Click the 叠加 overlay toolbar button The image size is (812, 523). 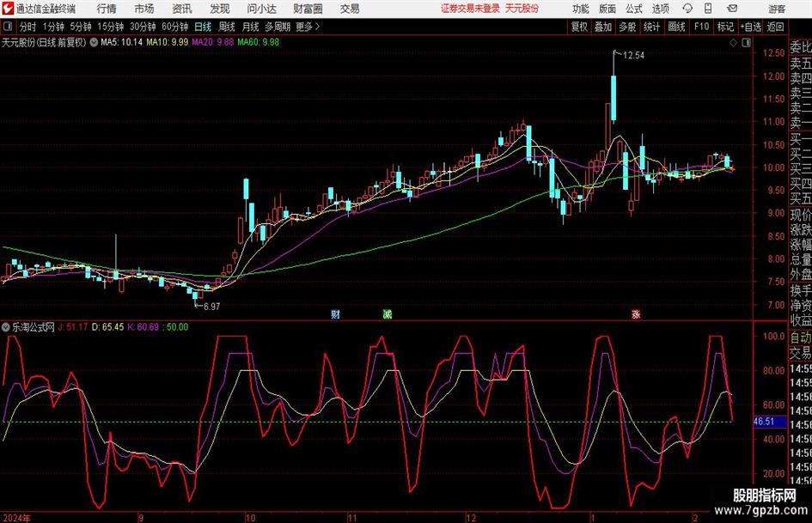[x=603, y=27]
